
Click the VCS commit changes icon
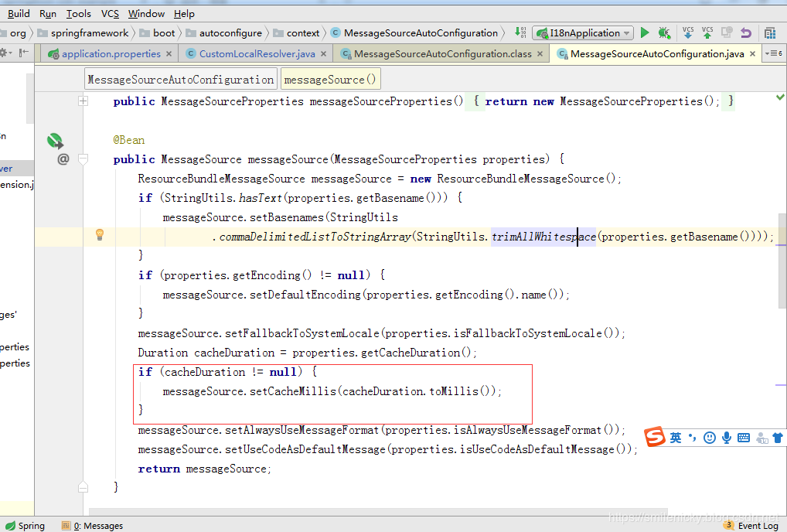(x=707, y=32)
